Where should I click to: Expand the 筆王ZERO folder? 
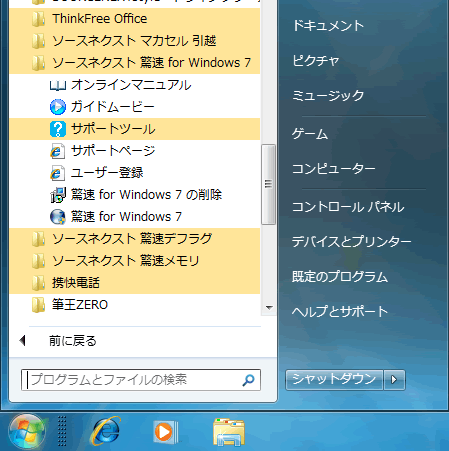[x=134, y=305]
